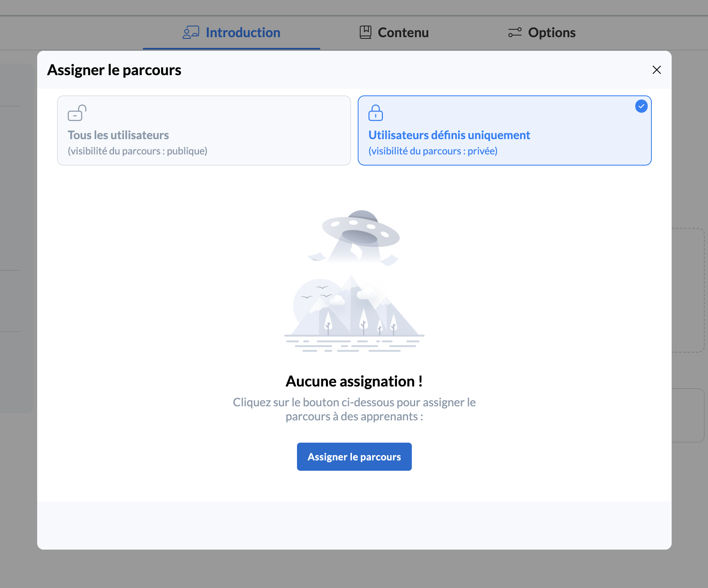Close the Assigner le parcours dialog
The image size is (708, 588).
[x=656, y=70]
